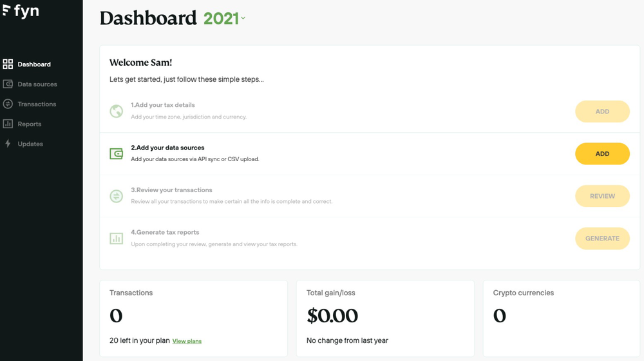
Task: Click the bar chart icon beside tax reports
Action: point(117,239)
